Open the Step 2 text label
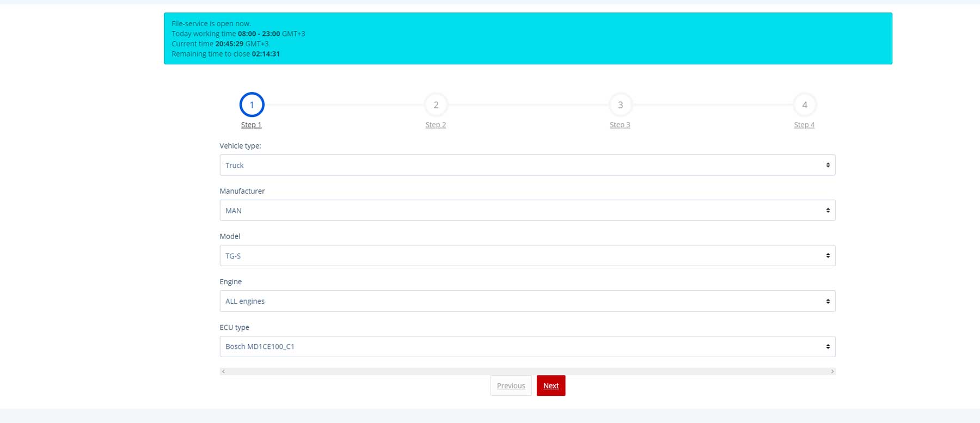Image resolution: width=980 pixels, height=423 pixels. (436, 125)
